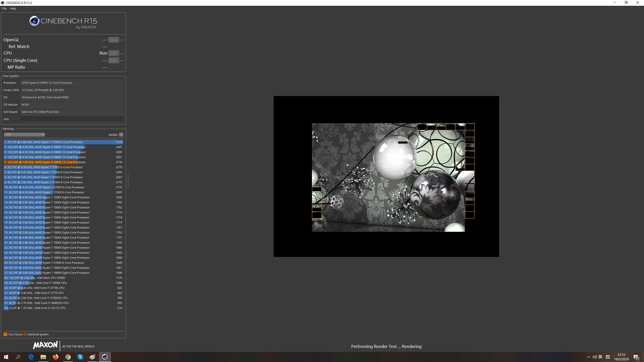Select ranking entry 25 scoring 1649
The height and width of the screenshot is (362, 644).
pyautogui.click(x=63, y=263)
